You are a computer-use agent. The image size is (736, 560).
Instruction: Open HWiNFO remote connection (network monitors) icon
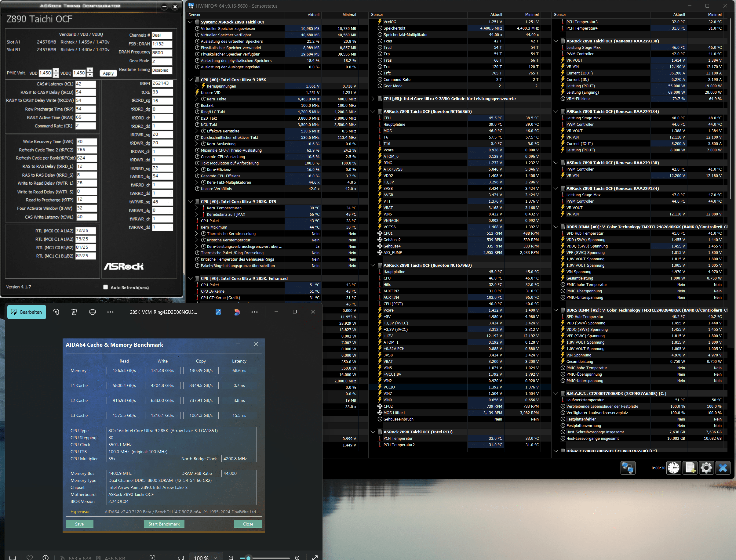point(628,468)
